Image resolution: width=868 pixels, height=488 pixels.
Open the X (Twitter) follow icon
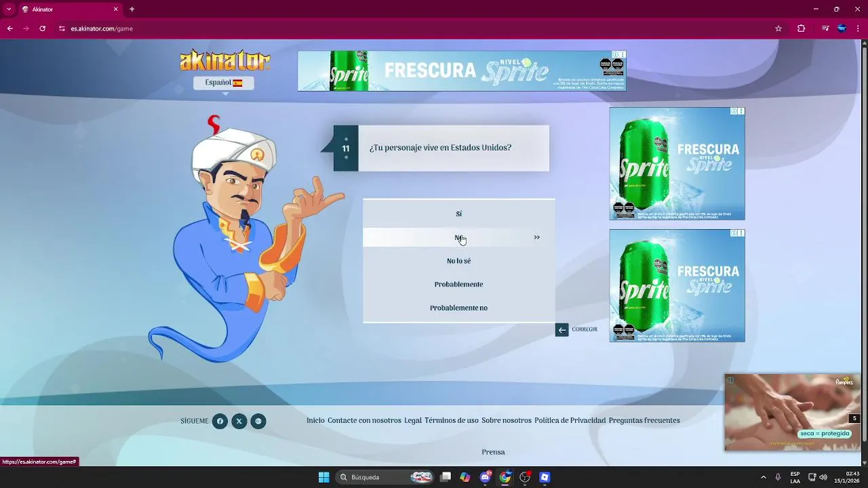point(239,421)
